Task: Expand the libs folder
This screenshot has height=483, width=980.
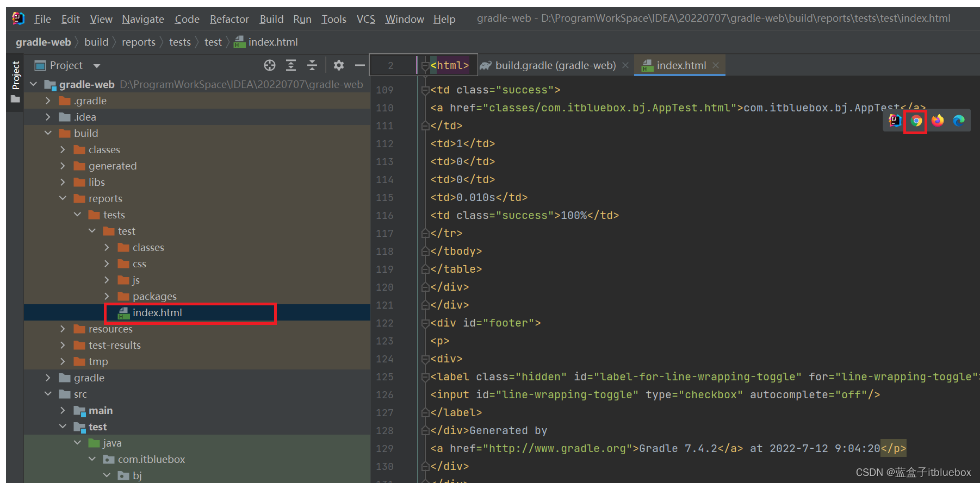Action: click(x=63, y=182)
